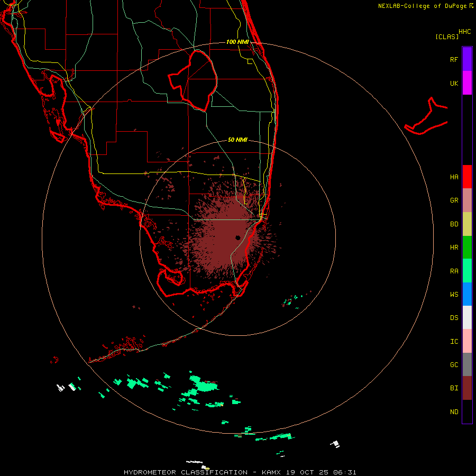Click the RA legend label
Image resolution: width=476 pixels, height=476 pixels.
[454, 271]
